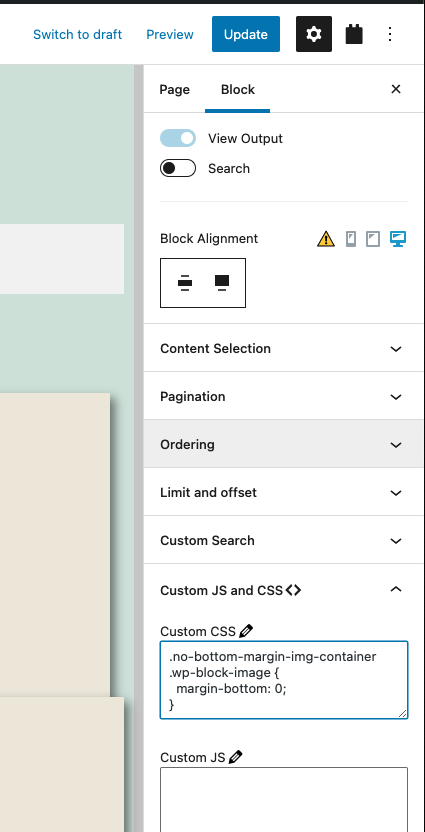Viewport: 425px width, 832px height.
Task: Click the Toolset plugin icon in top bar
Action: 354,34
